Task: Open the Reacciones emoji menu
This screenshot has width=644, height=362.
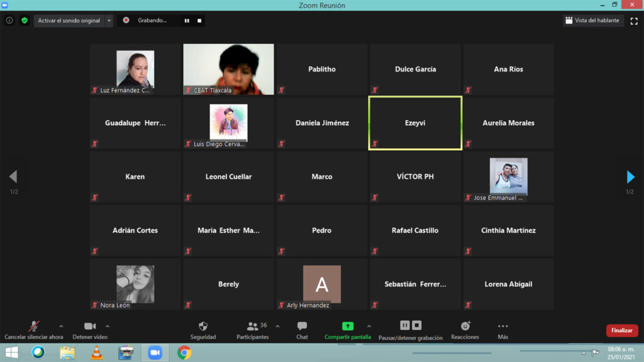Action: pyautogui.click(x=465, y=326)
